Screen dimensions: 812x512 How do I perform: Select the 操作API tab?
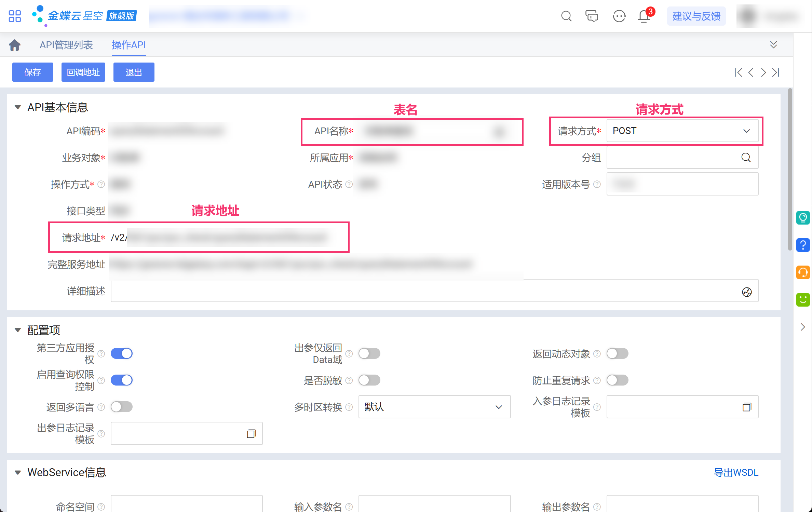(129, 45)
